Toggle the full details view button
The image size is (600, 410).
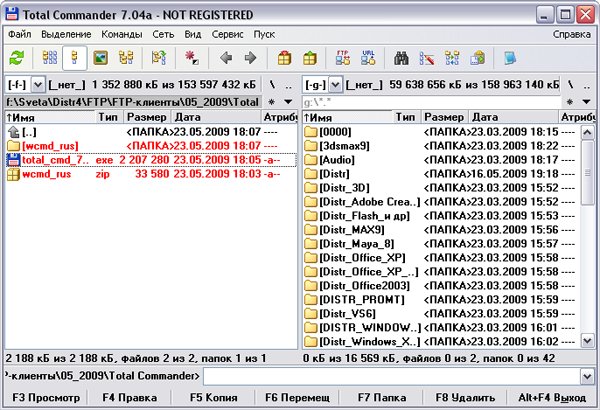pyautogui.click(x=75, y=58)
